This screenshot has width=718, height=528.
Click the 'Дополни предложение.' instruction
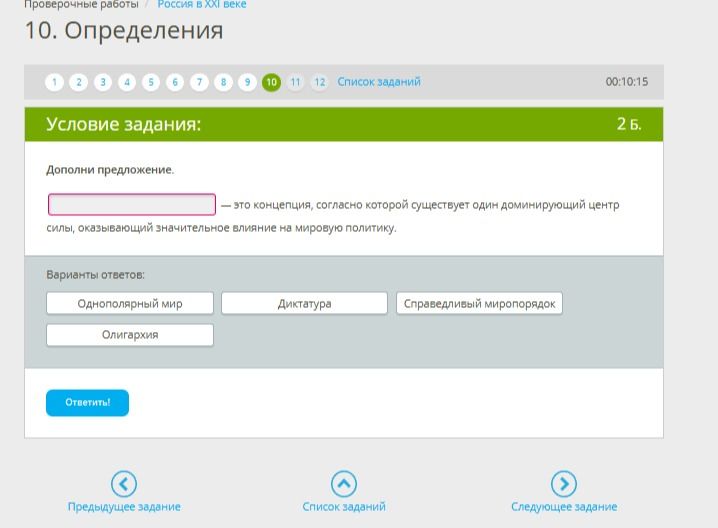[110, 170]
